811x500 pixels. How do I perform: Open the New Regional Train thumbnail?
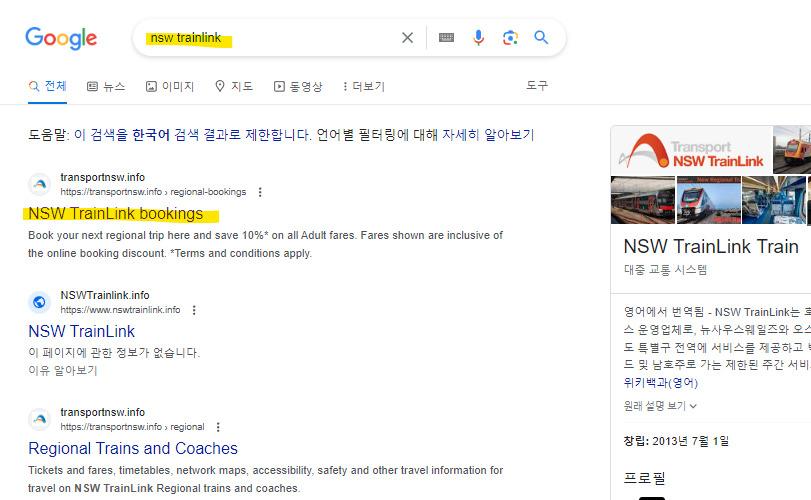(709, 200)
